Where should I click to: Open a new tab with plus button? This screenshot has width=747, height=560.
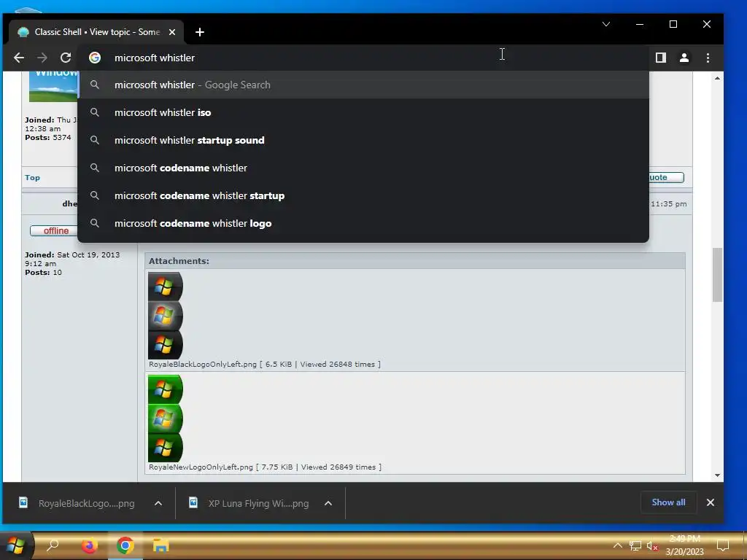[200, 32]
